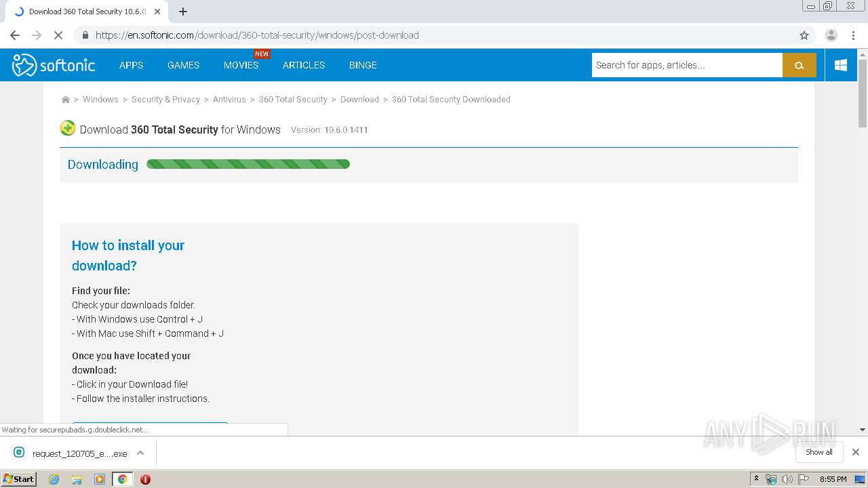Click the Windows platform icon in header
This screenshot has height=488, width=868.
tap(841, 65)
